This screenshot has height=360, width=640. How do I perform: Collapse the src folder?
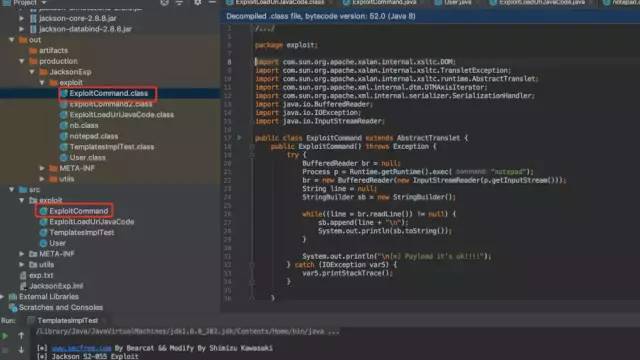tap(12, 189)
